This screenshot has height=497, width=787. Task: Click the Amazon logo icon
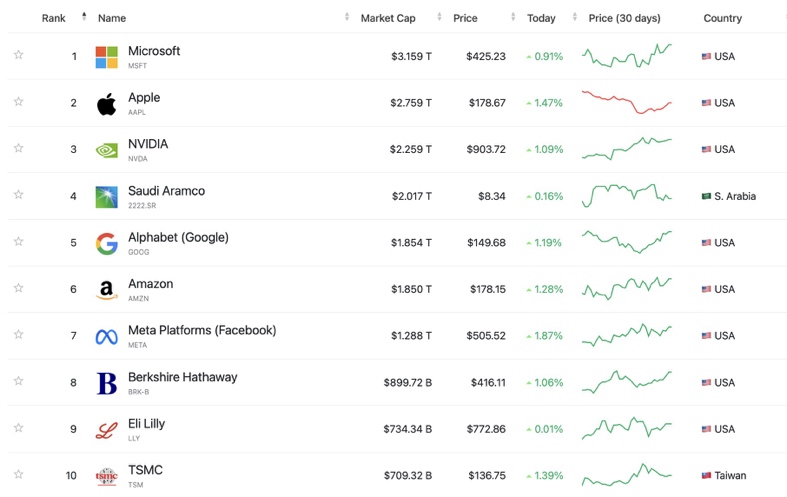click(x=106, y=290)
